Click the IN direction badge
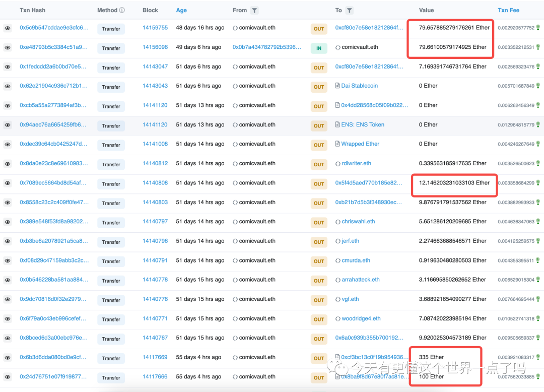The image size is (544, 392). [x=319, y=48]
